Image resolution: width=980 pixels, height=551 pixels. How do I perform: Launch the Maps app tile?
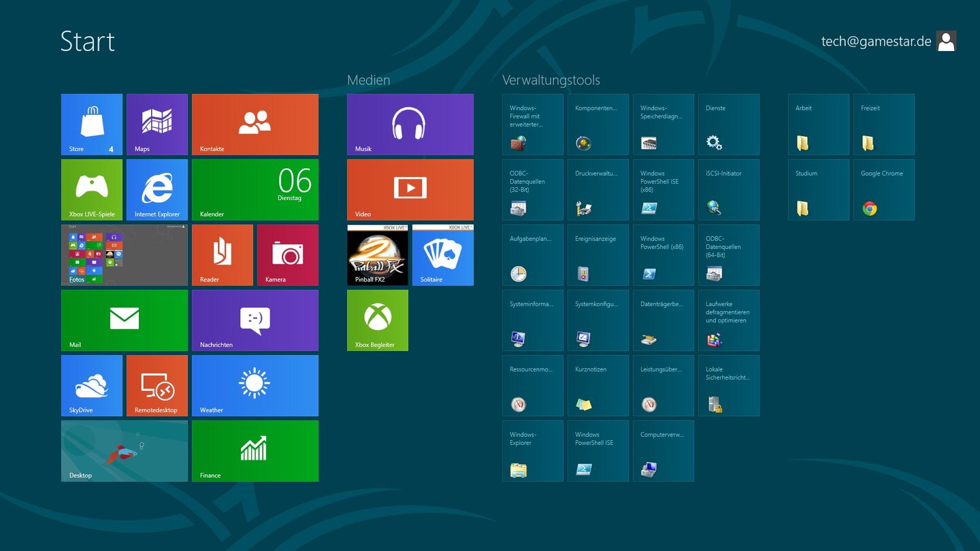click(157, 124)
